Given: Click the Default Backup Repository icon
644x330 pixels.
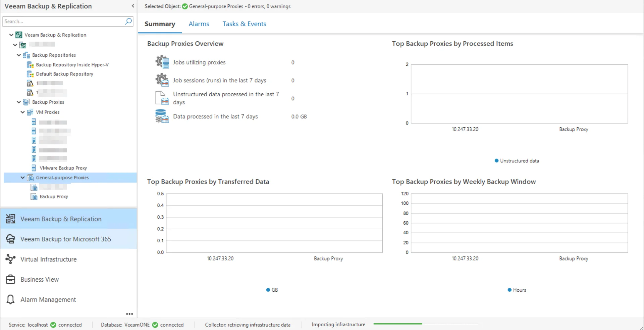Looking at the screenshot, I should [x=30, y=74].
